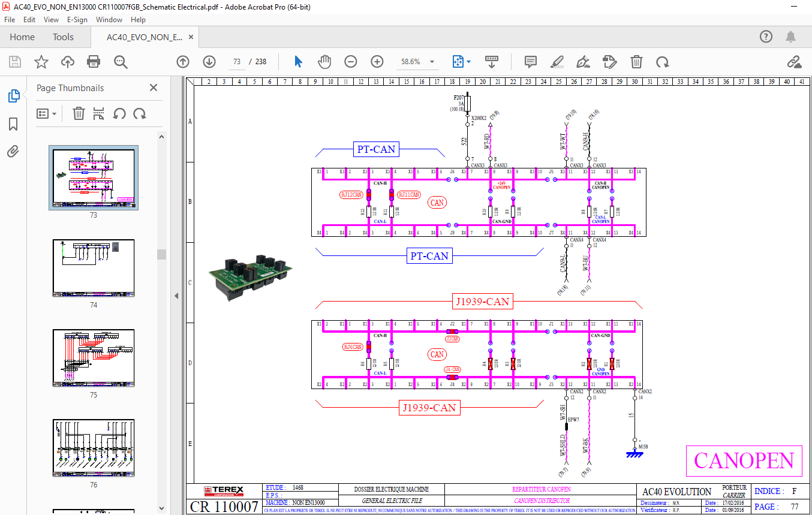This screenshot has width=812, height=515.
Task: Open the View menu
Action: (x=52, y=20)
